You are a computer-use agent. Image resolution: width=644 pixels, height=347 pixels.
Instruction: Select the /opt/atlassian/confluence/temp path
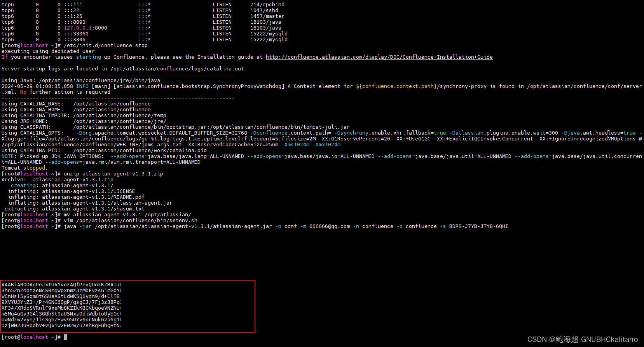(120, 116)
